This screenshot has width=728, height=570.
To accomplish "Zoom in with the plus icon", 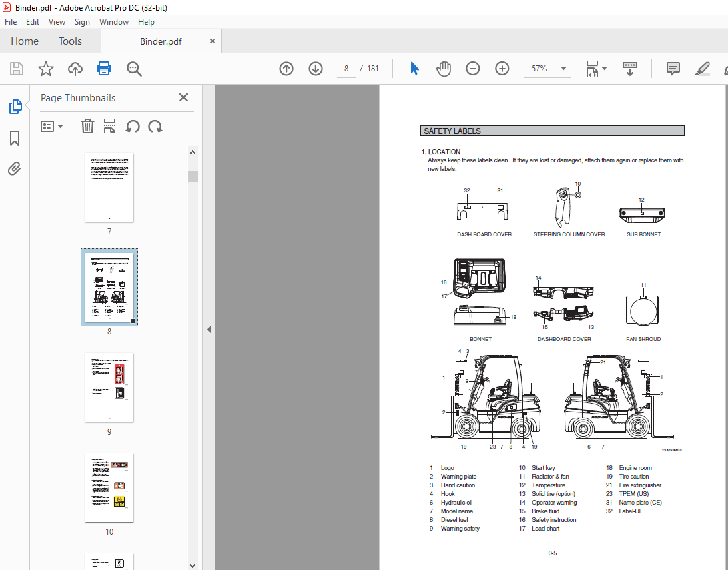I will (502, 69).
